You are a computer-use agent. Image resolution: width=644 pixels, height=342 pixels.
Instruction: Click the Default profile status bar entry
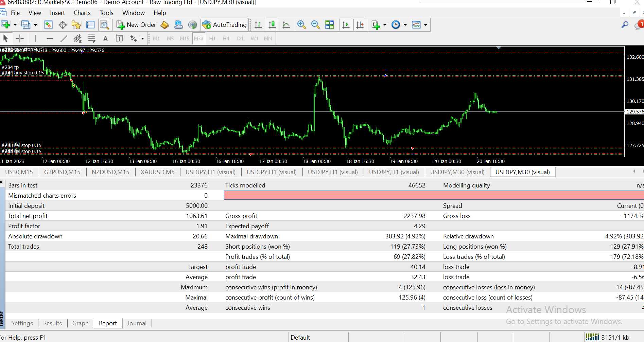click(300, 338)
